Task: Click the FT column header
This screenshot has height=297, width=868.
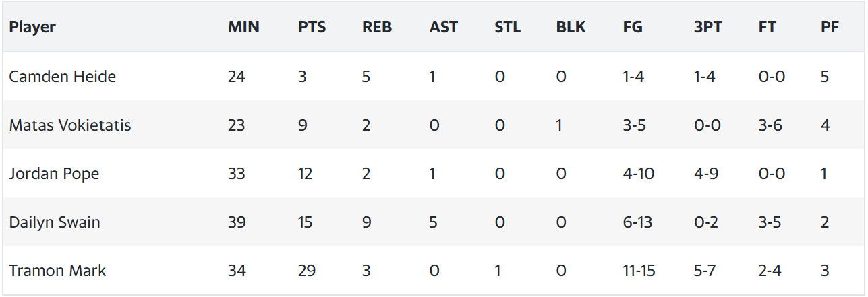Action: [x=767, y=28]
